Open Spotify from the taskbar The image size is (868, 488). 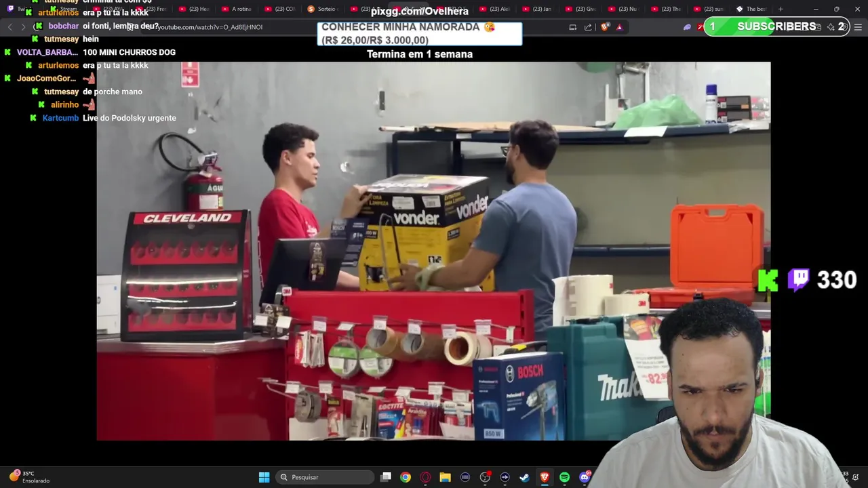(x=564, y=477)
